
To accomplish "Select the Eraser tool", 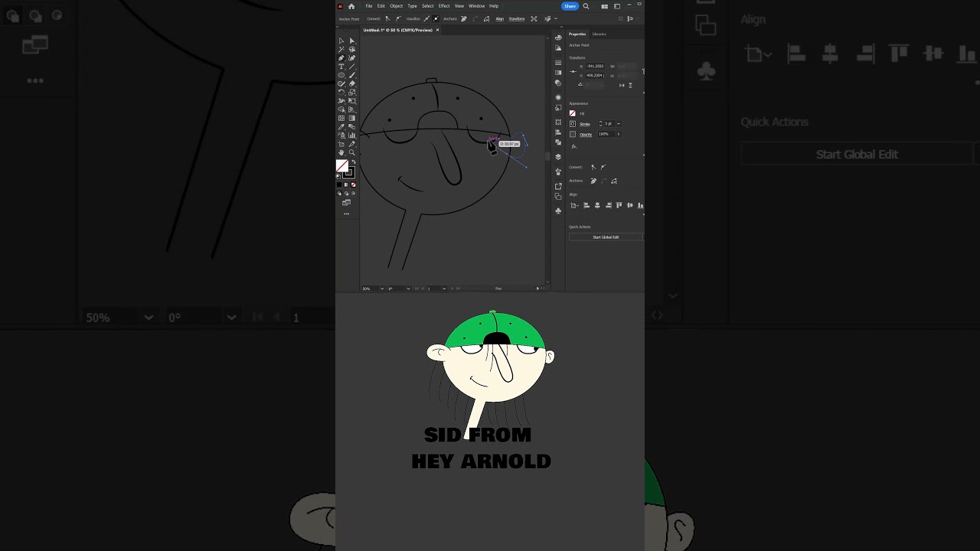I will [352, 83].
